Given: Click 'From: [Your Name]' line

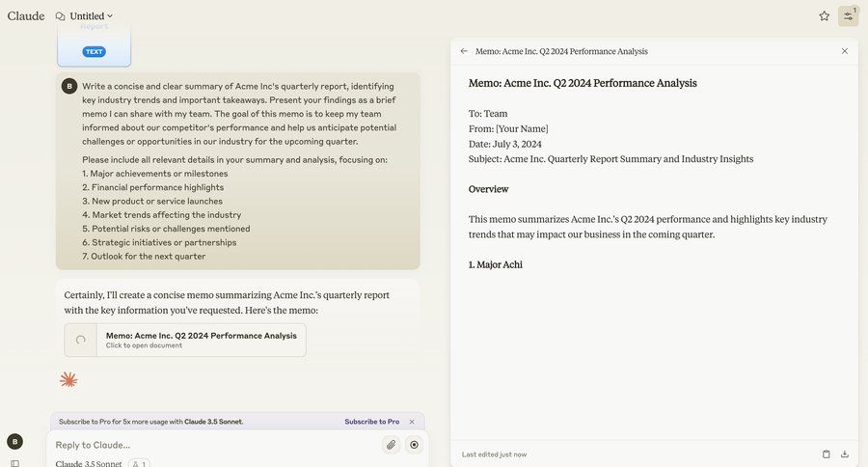Looking at the screenshot, I should tap(508, 128).
